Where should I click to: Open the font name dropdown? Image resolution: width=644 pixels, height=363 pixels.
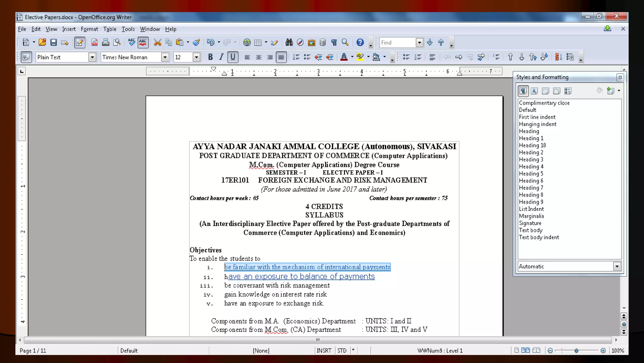click(165, 57)
